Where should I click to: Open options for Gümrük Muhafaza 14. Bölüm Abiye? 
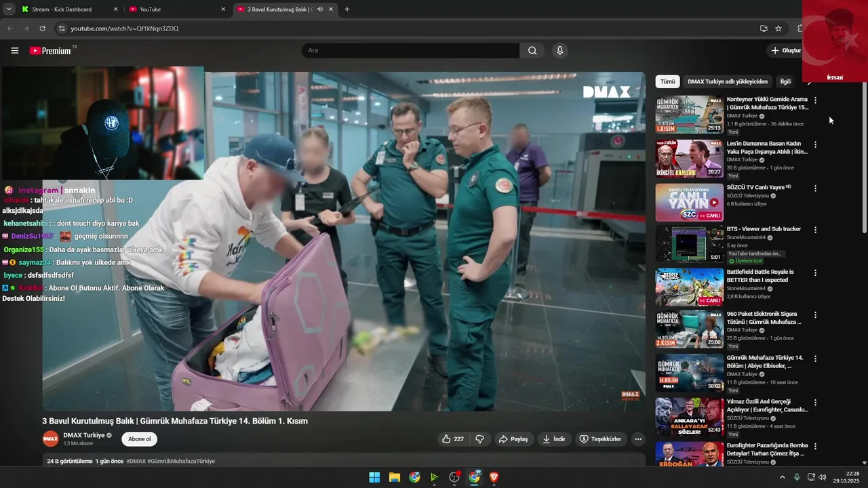coord(815,359)
